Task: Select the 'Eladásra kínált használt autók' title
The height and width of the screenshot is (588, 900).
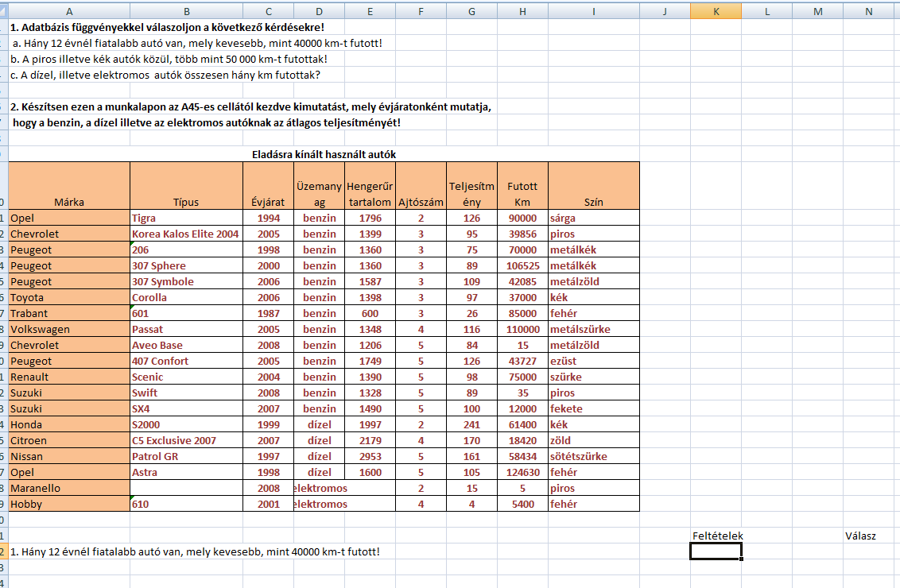Action: [324, 154]
